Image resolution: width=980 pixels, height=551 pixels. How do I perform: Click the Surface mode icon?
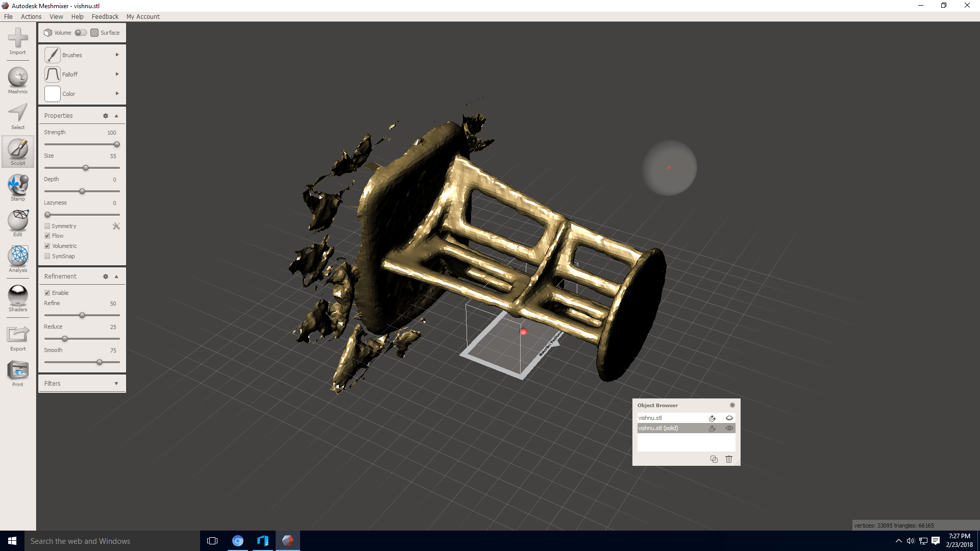[x=94, y=33]
